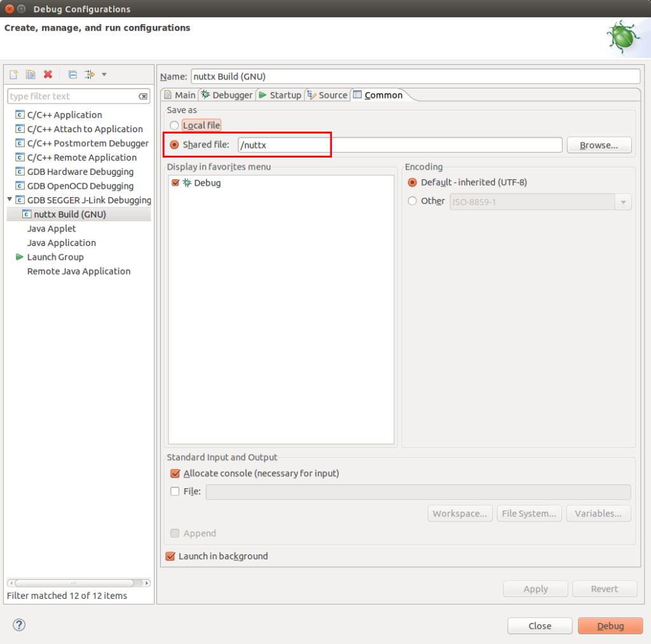
Task: Select the Other encoding radio button
Action: pyautogui.click(x=412, y=201)
